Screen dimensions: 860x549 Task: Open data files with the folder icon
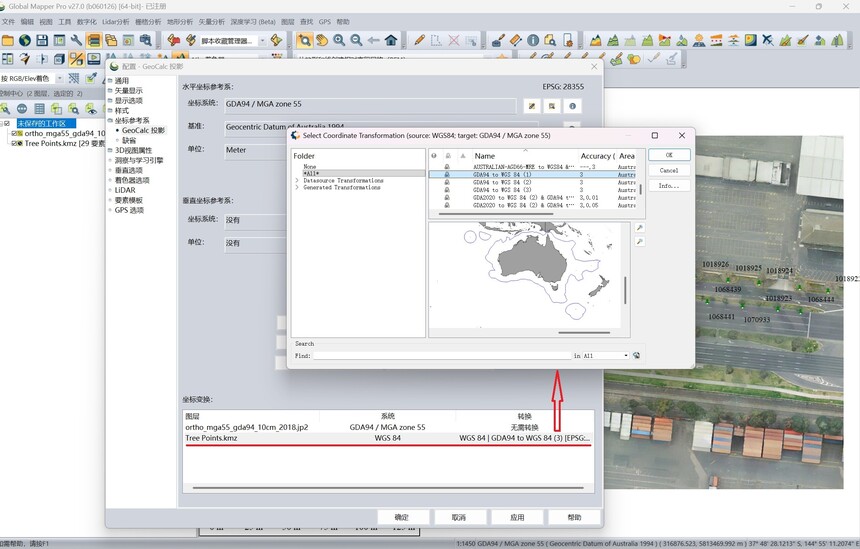pyautogui.click(x=8, y=40)
